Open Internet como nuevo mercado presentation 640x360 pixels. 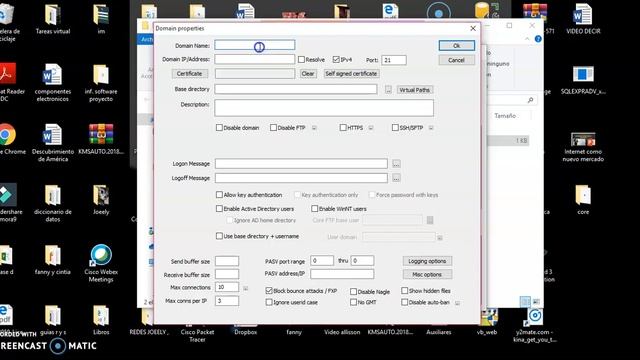point(583,147)
